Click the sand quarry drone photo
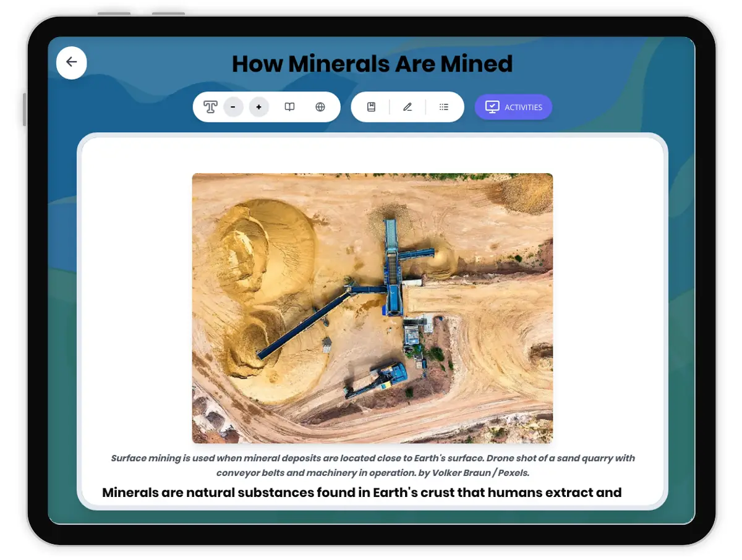742x560 pixels. pyautogui.click(x=372, y=308)
